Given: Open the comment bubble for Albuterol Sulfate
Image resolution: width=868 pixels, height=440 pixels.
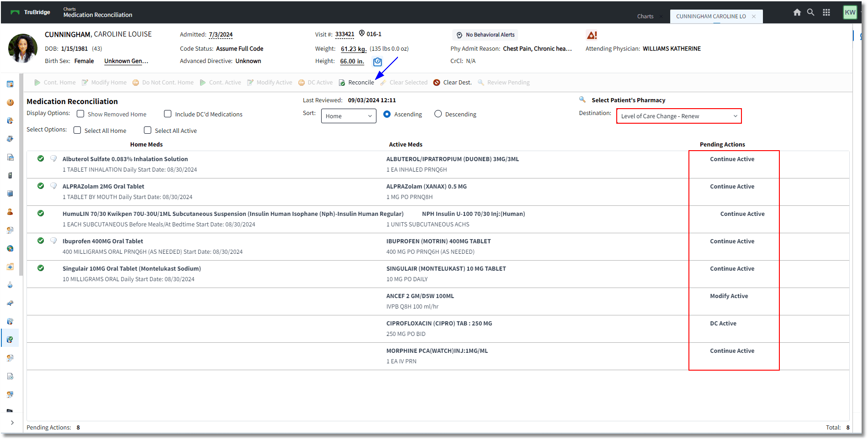Looking at the screenshot, I should tap(53, 158).
